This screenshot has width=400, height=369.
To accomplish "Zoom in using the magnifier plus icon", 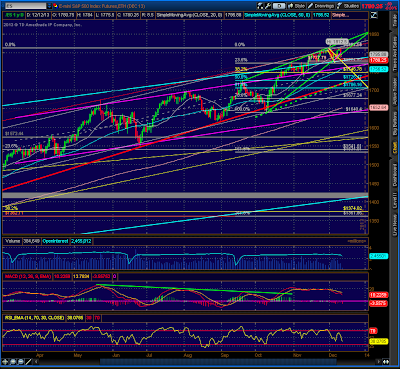I will (x=13, y=362).
